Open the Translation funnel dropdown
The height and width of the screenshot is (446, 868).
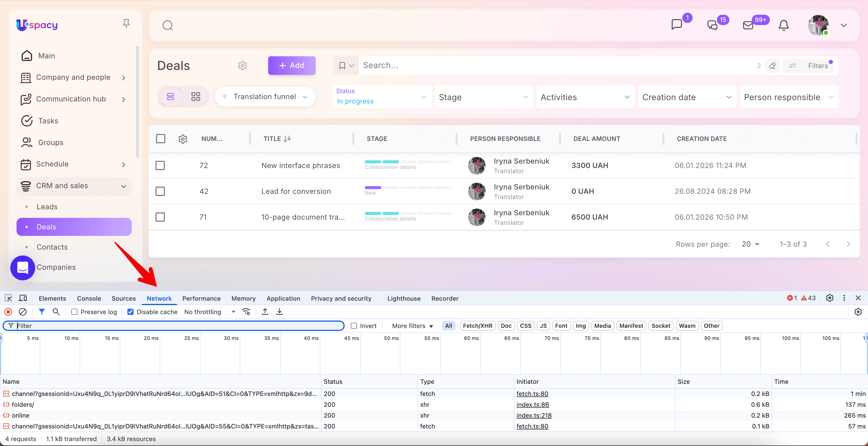[x=265, y=97]
